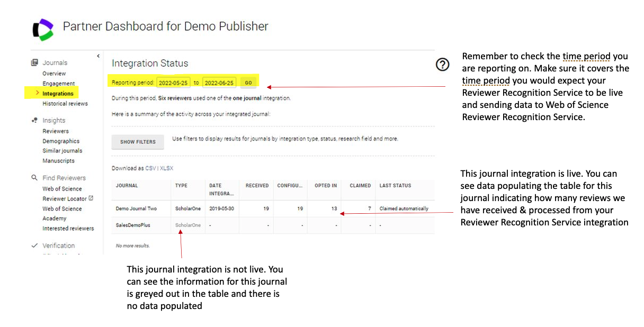Click the reporting period end date field
This screenshot has height=327, width=644.
point(219,83)
